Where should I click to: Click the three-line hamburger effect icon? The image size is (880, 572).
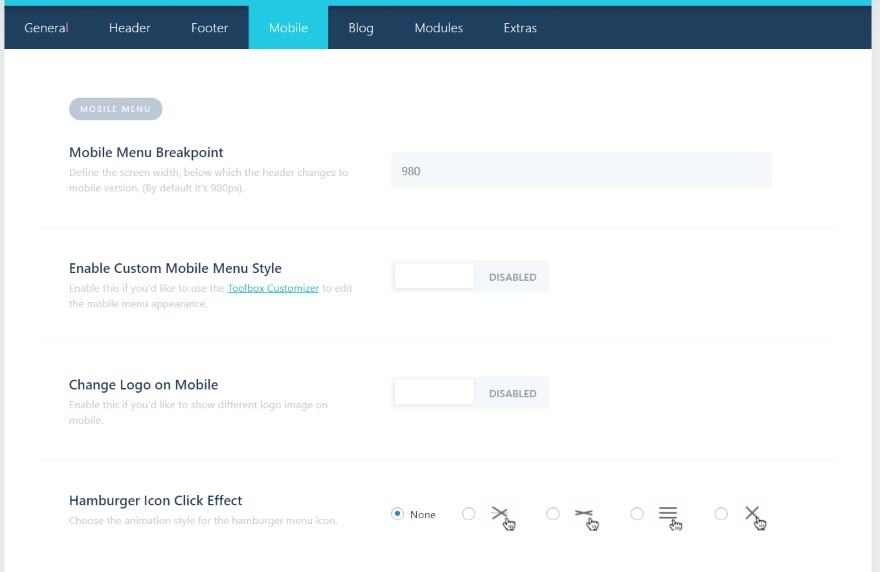671,517
